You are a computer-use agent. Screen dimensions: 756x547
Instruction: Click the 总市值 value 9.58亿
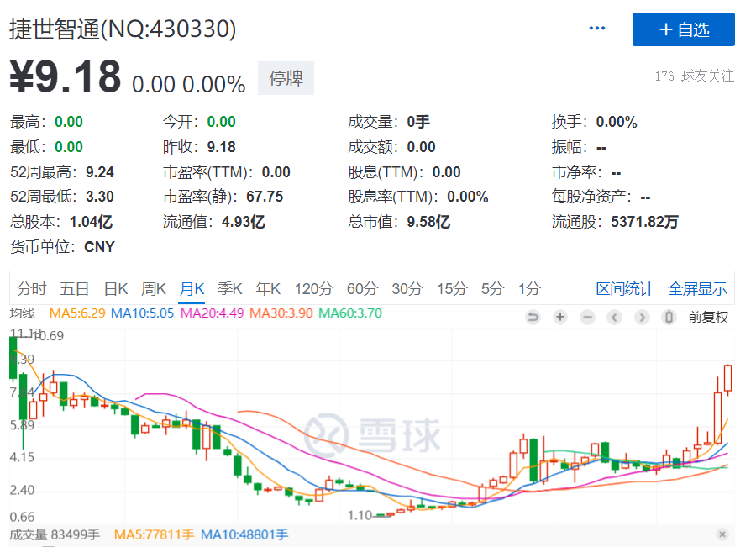pos(428,222)
